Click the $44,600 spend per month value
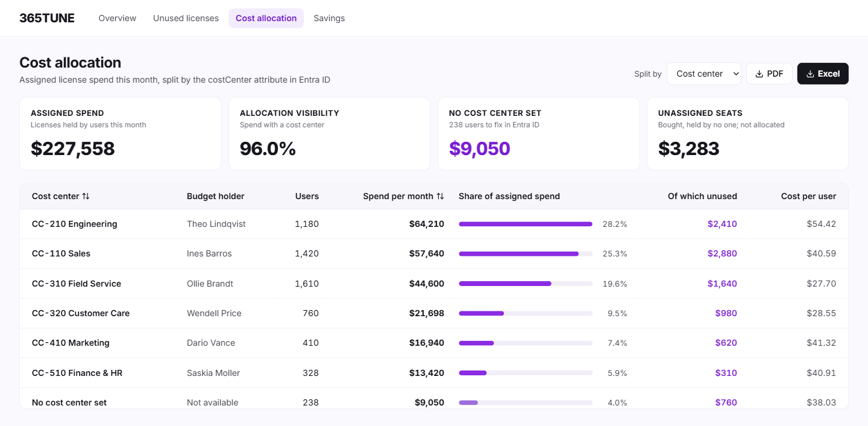The width and height of the screenshot is (868, 426). click(427, 284)
